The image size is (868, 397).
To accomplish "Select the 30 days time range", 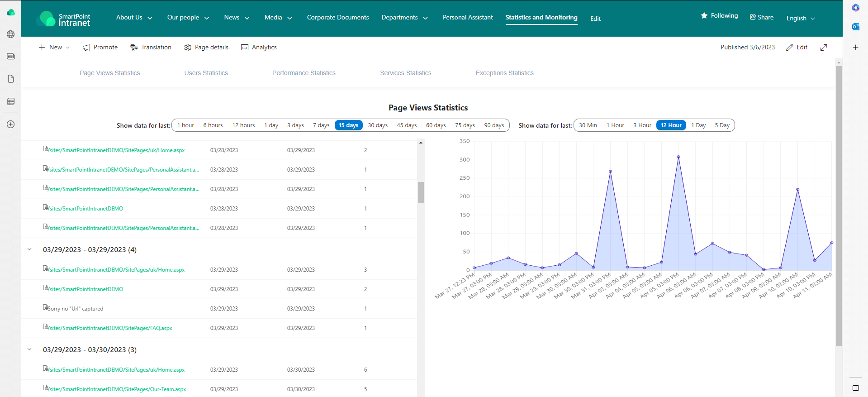I will [377, 125].
